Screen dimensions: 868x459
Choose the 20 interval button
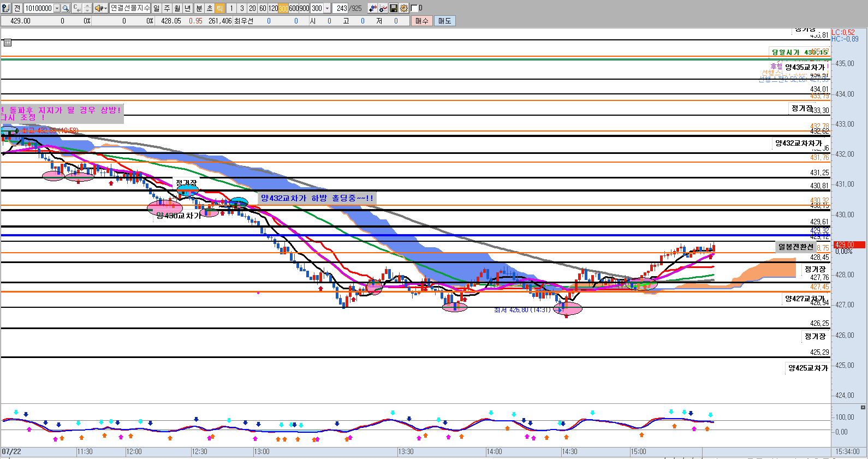point(252,8)
